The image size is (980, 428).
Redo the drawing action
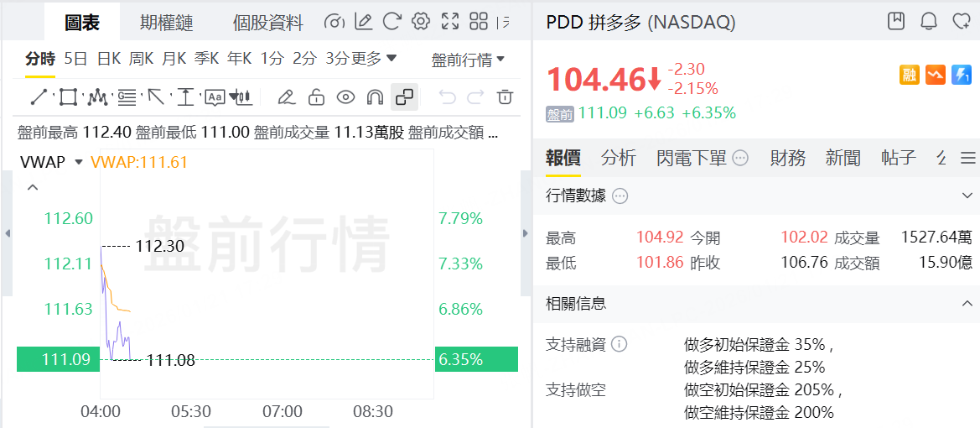coord(475,97)
